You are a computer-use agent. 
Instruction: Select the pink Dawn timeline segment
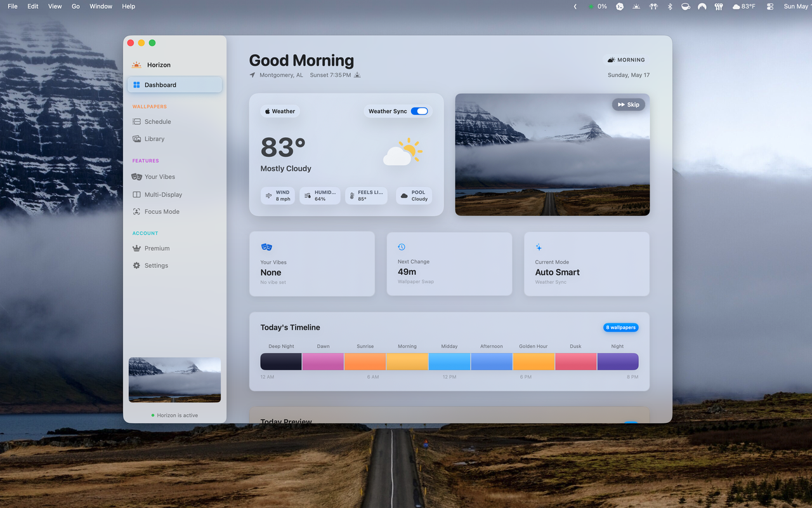323,362
